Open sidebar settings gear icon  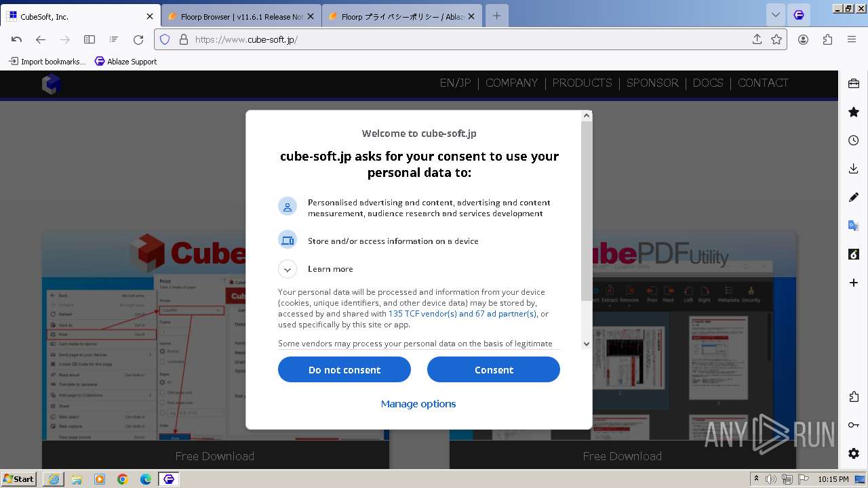point(854,453)
